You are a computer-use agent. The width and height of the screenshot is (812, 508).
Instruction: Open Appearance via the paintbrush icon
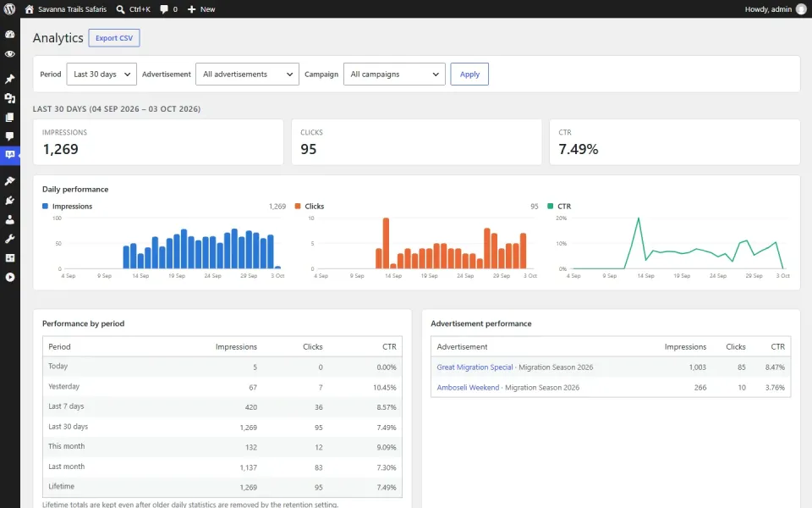coord(10,181)
